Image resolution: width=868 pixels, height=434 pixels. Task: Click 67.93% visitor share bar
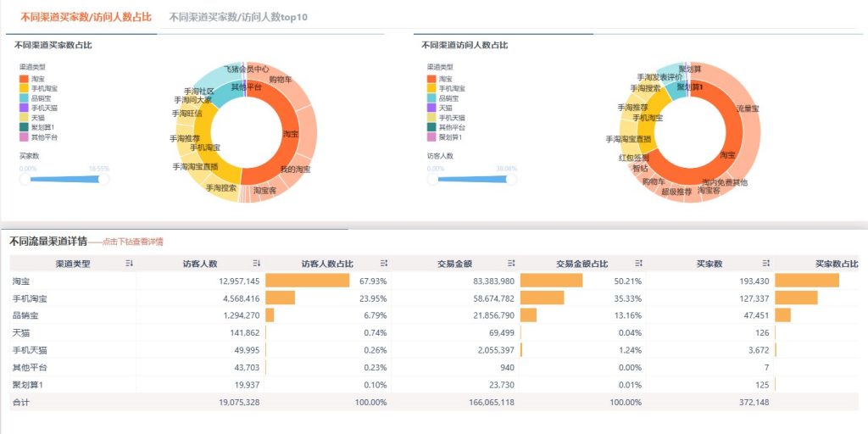[x=307, y=281]
